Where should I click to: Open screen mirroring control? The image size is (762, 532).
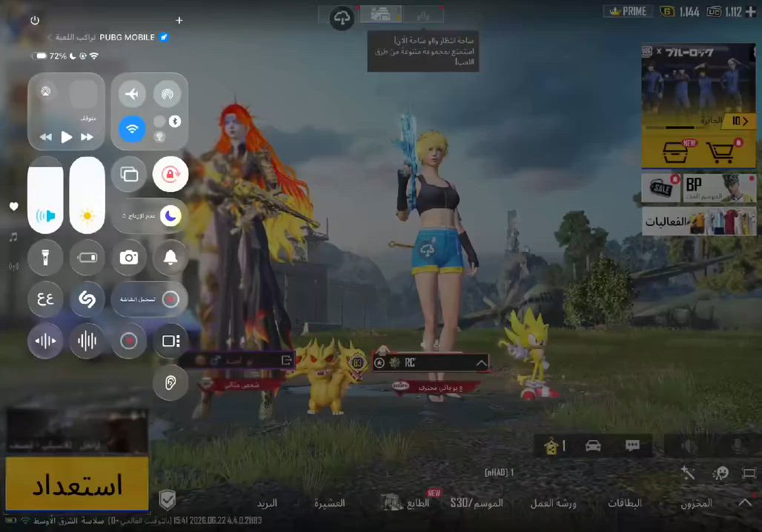click(129, 174)
